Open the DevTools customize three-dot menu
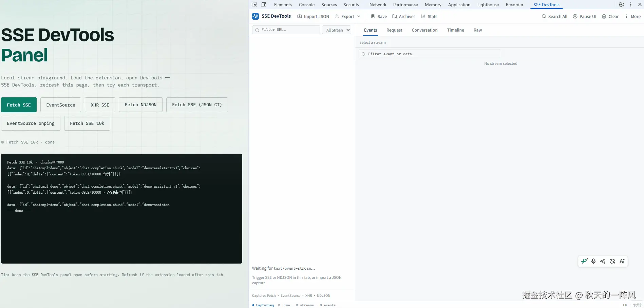Viewport: 644px width, 308px height. pyautogui.click(x=631, y=5)
